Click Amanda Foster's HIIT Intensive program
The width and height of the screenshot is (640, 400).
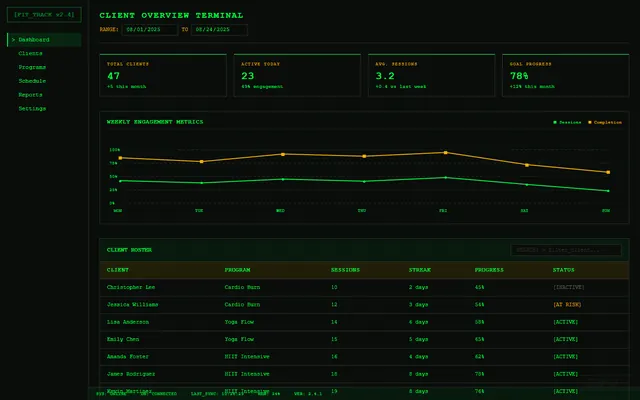pyautogui.click(x=247, y=357)
